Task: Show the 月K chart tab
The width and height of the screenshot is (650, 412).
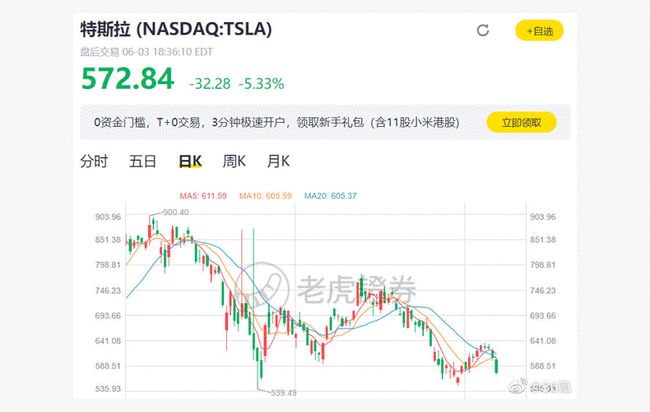Action: click(x=278, y=161)
